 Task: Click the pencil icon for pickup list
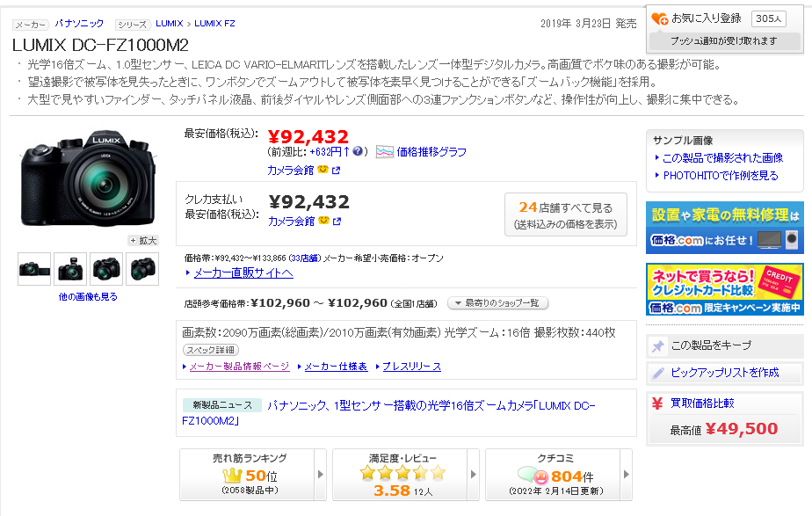pyautogui.click(x=657, y=373)
